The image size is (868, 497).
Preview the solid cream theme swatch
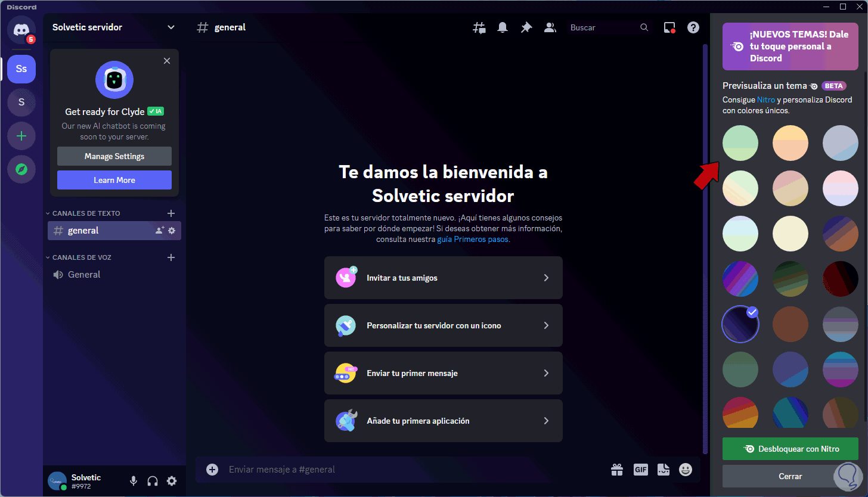(x=790, y=234)
